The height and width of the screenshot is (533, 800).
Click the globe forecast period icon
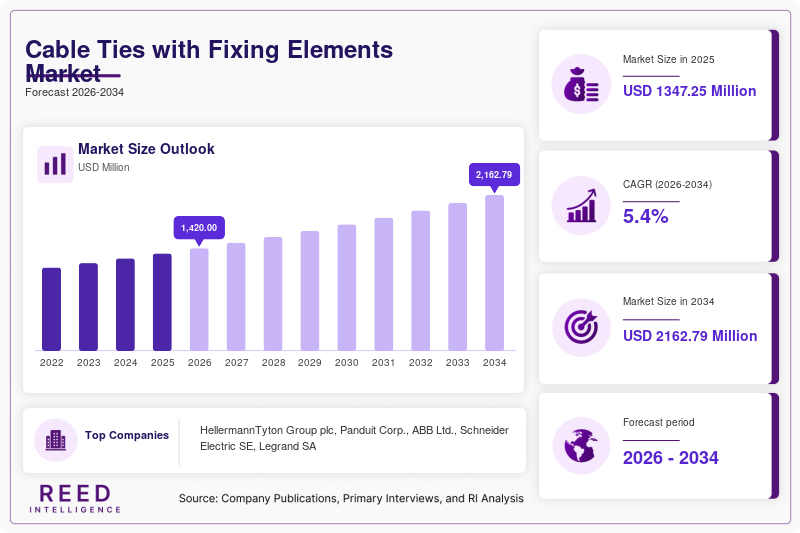click(x=581, y=446)
